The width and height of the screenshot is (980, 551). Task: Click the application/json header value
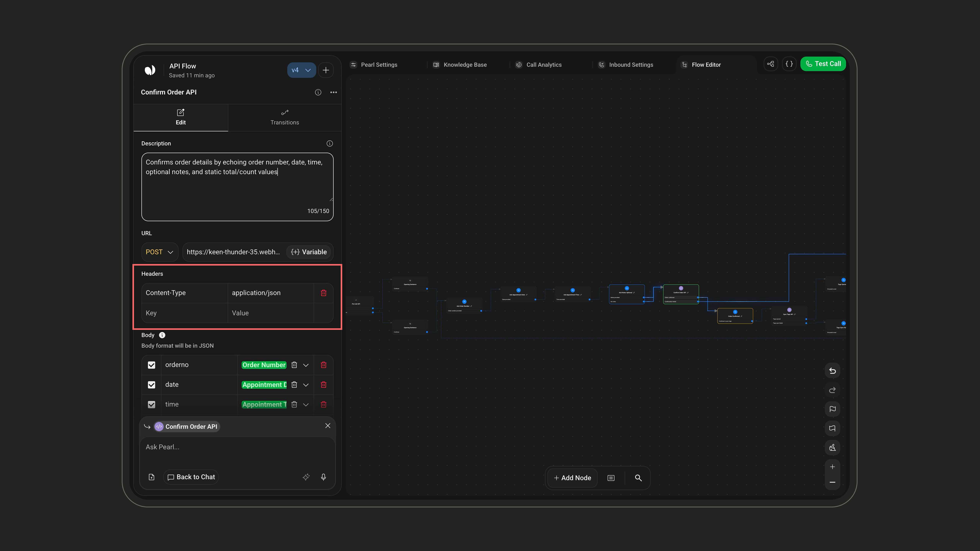(270, 293)
